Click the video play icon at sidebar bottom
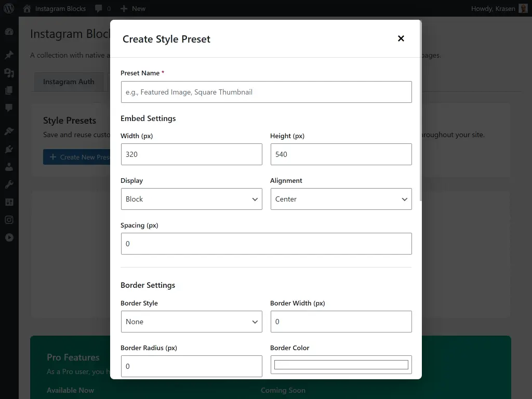Image resolution: width=532 pixels, height=399 pixels. pyautogui.click(x=8, y=237)
